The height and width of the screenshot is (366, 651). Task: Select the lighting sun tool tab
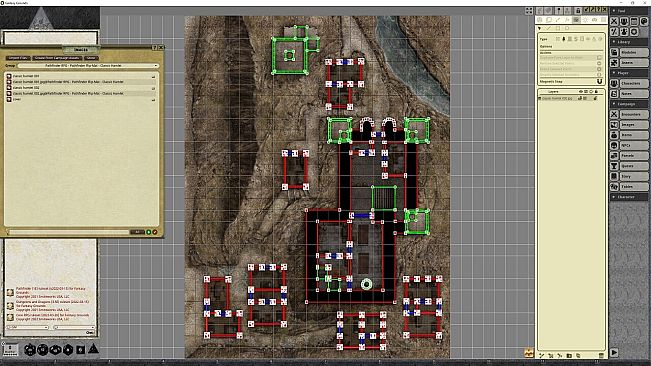(x=585, y=20)
